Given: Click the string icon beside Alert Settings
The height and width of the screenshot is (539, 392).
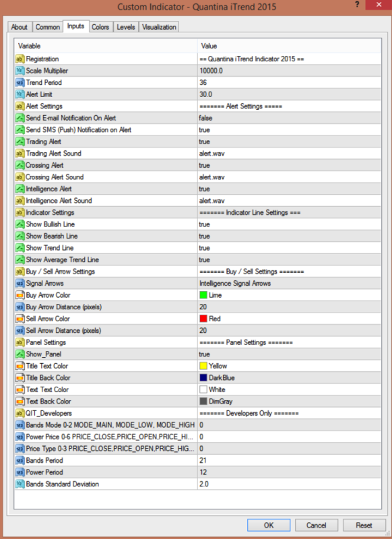Looking at the screenshot, I should (20, 106).
